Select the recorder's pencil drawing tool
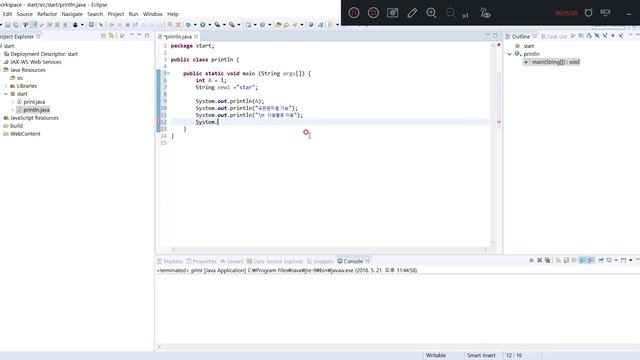640x360 pixels. pos(412,13)
